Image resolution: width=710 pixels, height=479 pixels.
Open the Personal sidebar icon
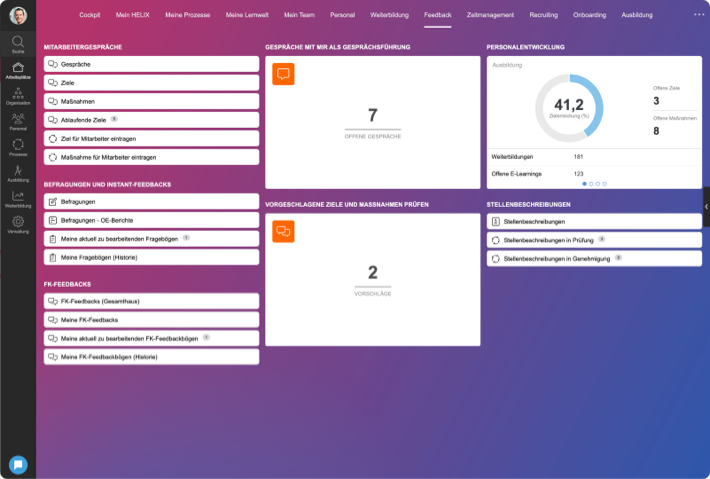click(18, 121)
